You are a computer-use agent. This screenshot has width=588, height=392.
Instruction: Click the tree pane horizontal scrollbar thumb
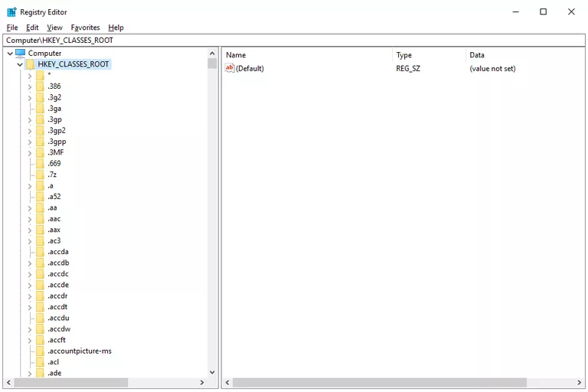pos(71,383)
